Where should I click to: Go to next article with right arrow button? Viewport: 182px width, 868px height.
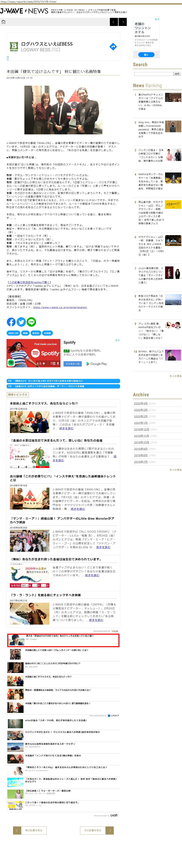point(123,22)
